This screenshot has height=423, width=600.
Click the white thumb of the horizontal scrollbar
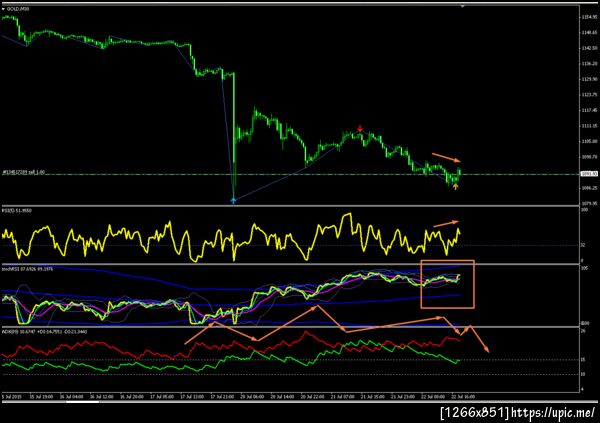click(x=82, y=402)
